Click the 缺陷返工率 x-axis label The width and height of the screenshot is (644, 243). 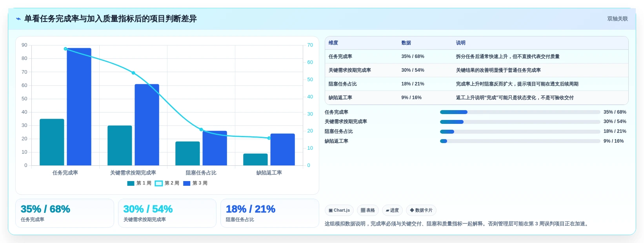coord(269,173)
